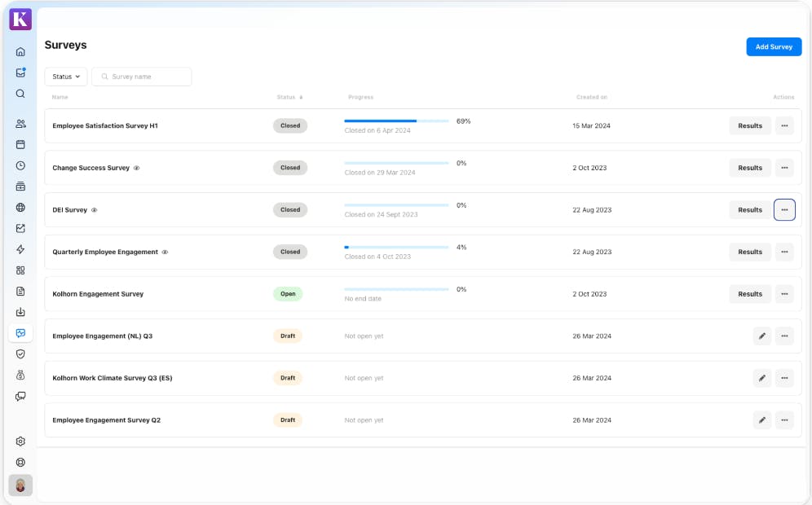The height and width of the screenshot is (505, 812).
Task: Open the Status filter dropdown
Action: pyautogui.click(x=66, y=77)
